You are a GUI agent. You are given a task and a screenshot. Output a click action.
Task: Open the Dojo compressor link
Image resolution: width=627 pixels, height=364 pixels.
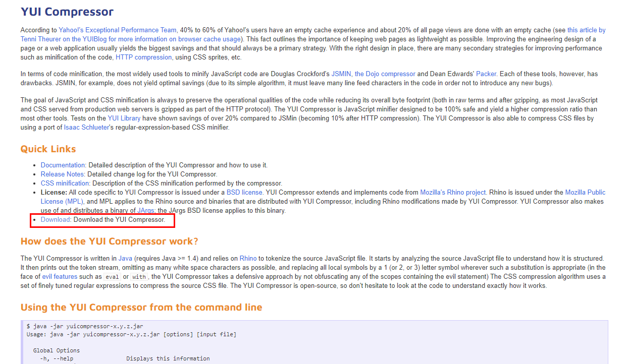385,74
